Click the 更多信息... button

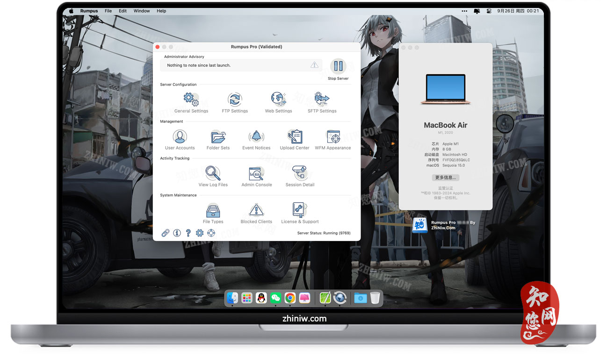446,178
